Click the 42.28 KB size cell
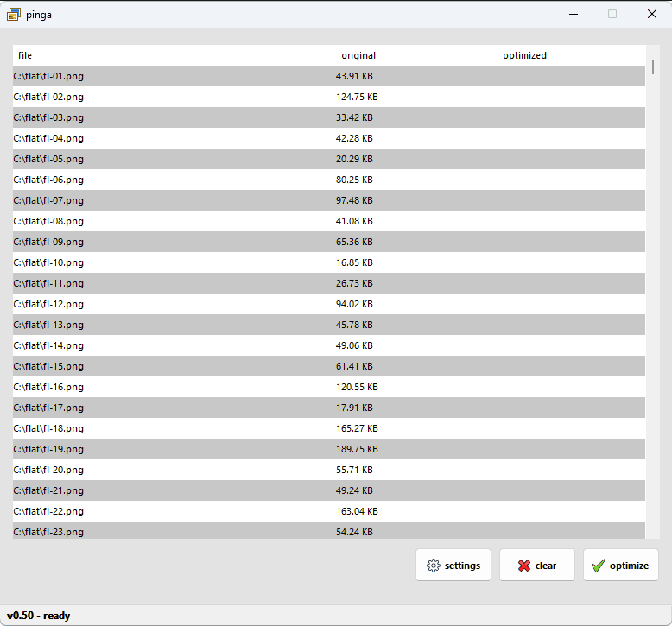Screen dimensions: 672x626 point(354,138)
